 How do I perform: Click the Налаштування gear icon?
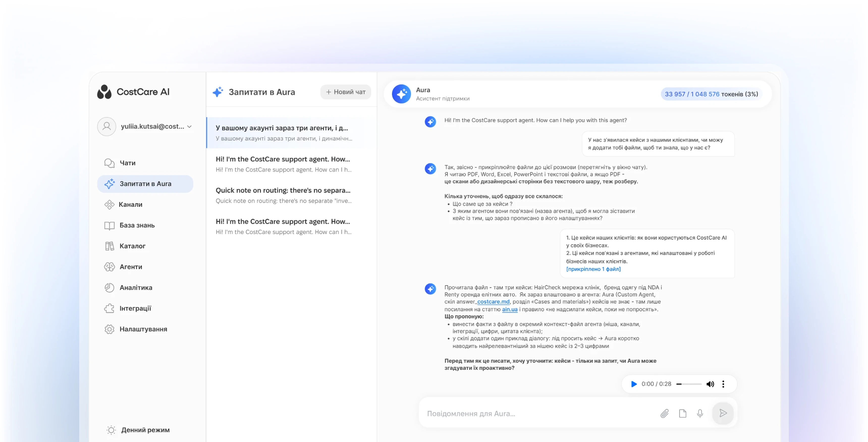tap(109, 329)
